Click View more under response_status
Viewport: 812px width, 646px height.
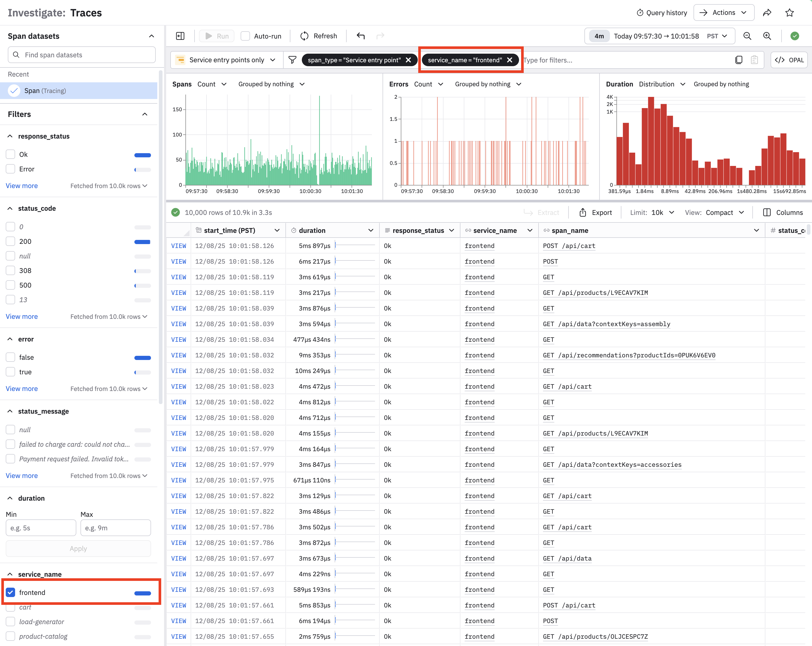point(22,185)
